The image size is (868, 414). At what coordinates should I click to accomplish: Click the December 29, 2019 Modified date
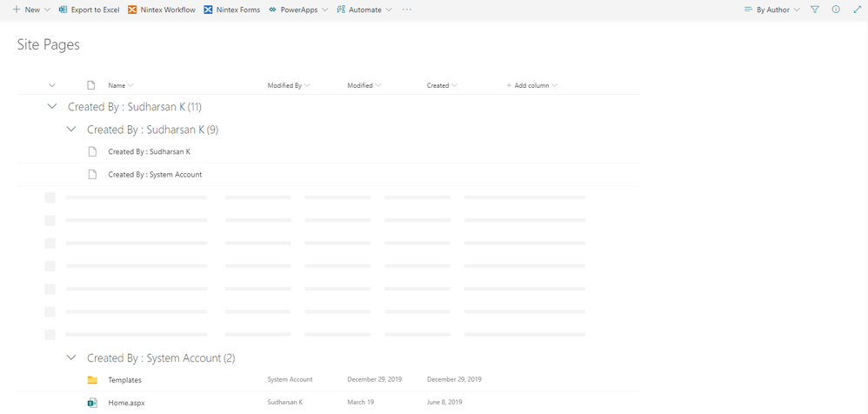coord(374,380)
